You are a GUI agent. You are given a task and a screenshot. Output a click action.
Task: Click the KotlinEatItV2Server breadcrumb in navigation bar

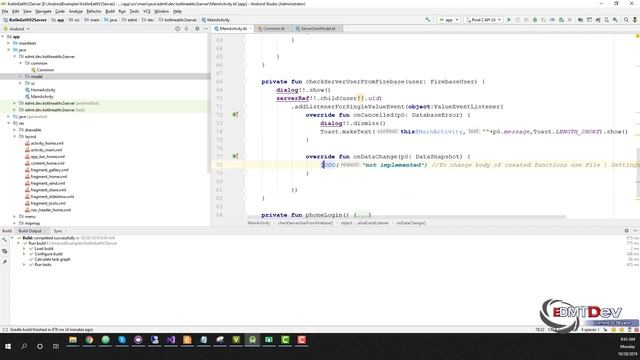tap(25, 20)
